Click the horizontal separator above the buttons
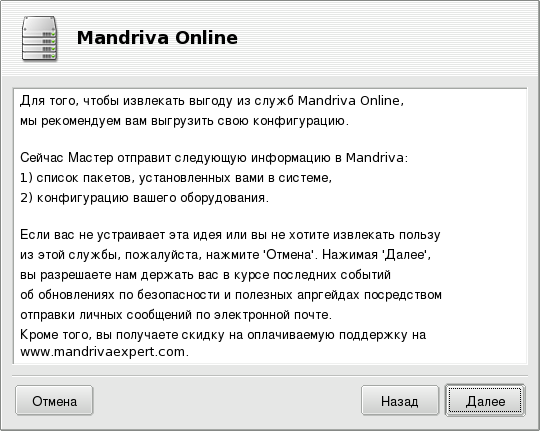 [270, 376]
